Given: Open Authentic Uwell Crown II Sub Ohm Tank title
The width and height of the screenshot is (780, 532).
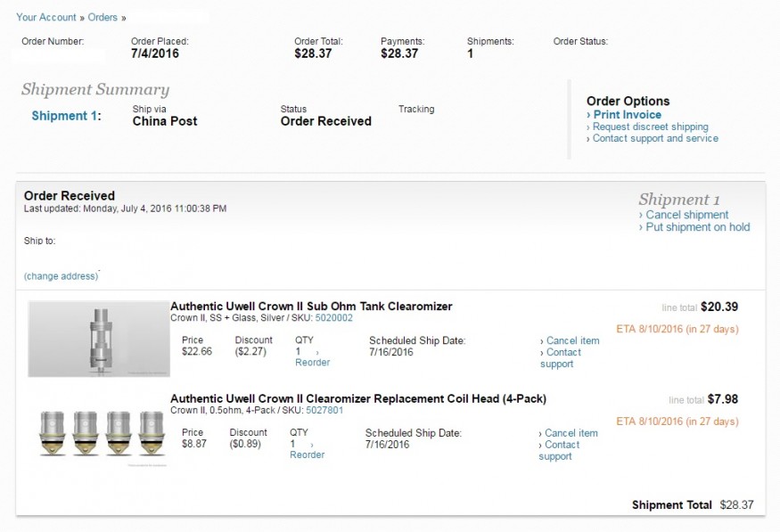Looking at the screenshot, I should 311,306.
